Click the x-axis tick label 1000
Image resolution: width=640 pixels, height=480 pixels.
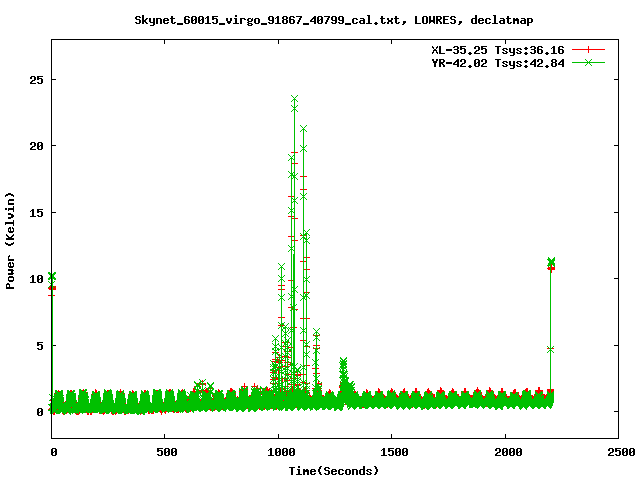click(x=281, y=452)
